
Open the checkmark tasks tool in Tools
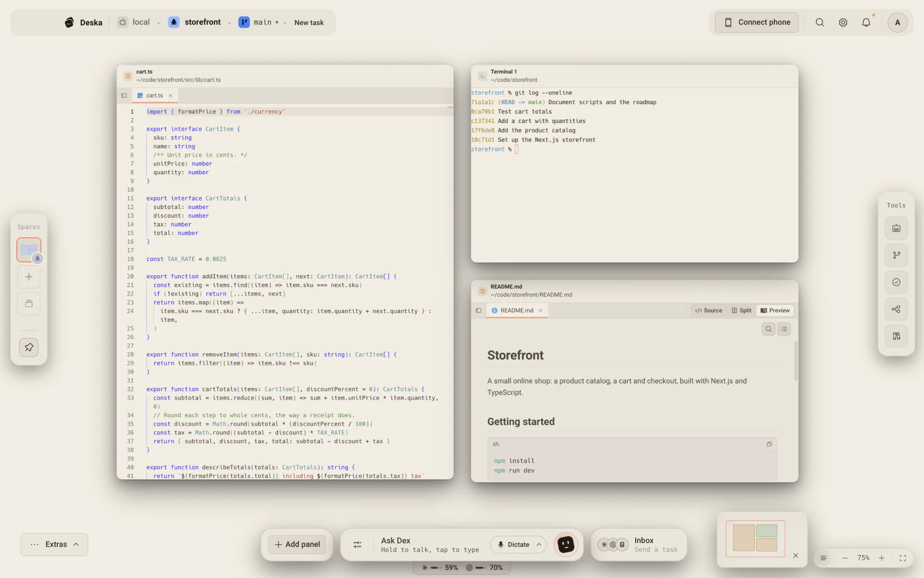(896, 282)
